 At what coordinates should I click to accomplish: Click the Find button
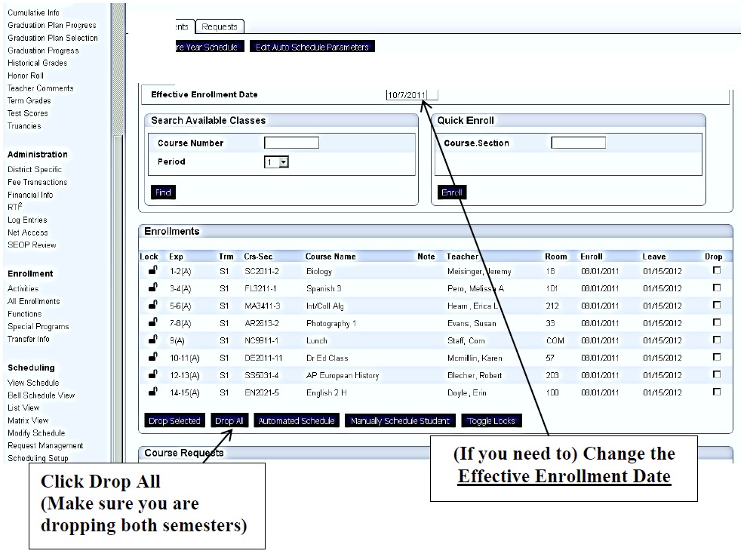pyautogui.click(x=162, y=192)
